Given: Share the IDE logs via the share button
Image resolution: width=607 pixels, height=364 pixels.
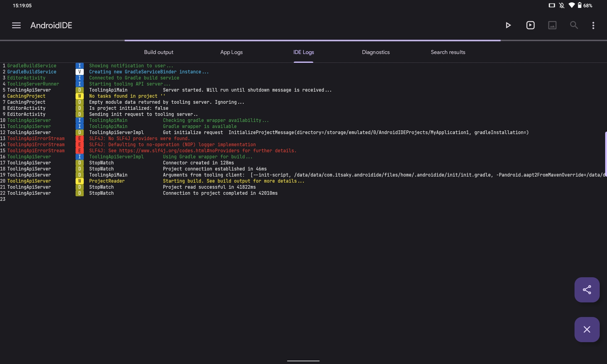Looking at the screenshot, I should pos(587,290).
